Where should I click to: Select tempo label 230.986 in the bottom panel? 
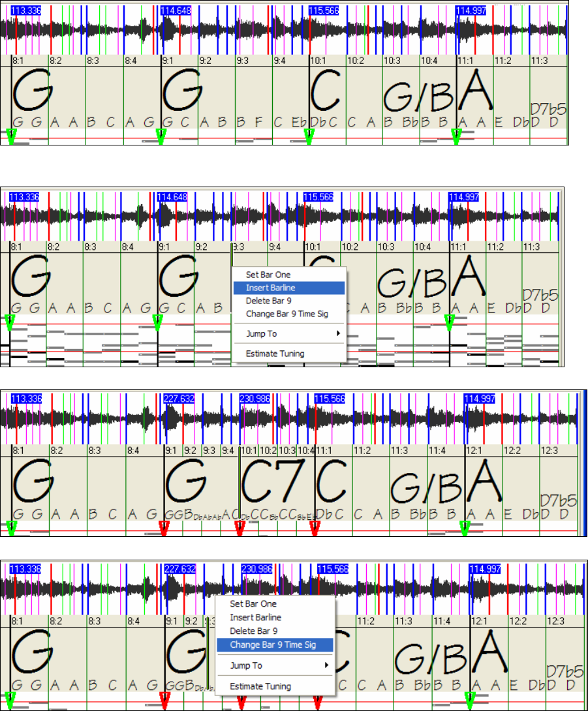click(256, 569)
